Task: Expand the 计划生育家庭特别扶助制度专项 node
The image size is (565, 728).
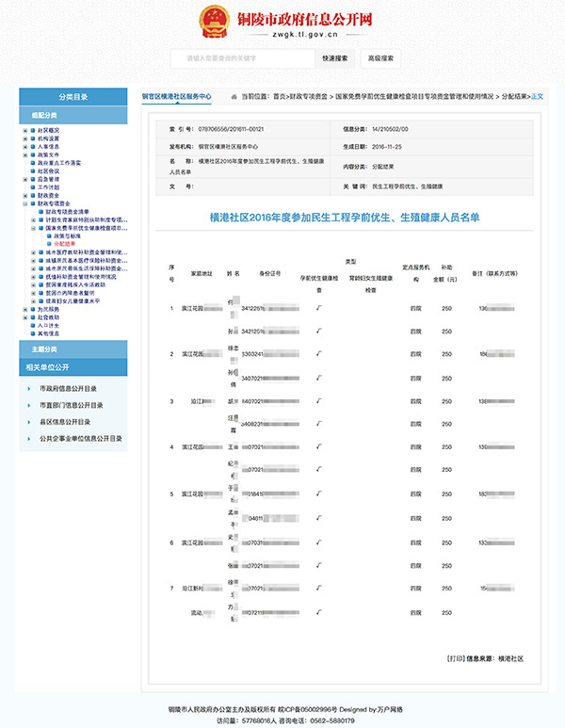Action: pyautogui.click(x=33, y=219)
